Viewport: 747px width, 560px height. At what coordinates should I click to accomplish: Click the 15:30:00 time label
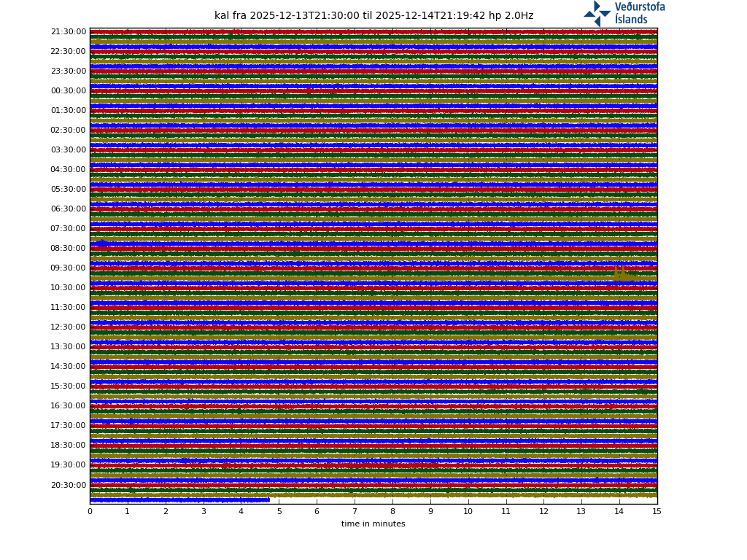pyautogui.click(x=69, y=386)
